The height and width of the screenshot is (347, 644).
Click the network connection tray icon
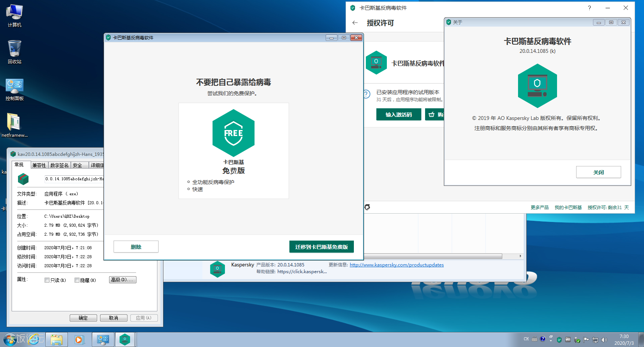595,340
